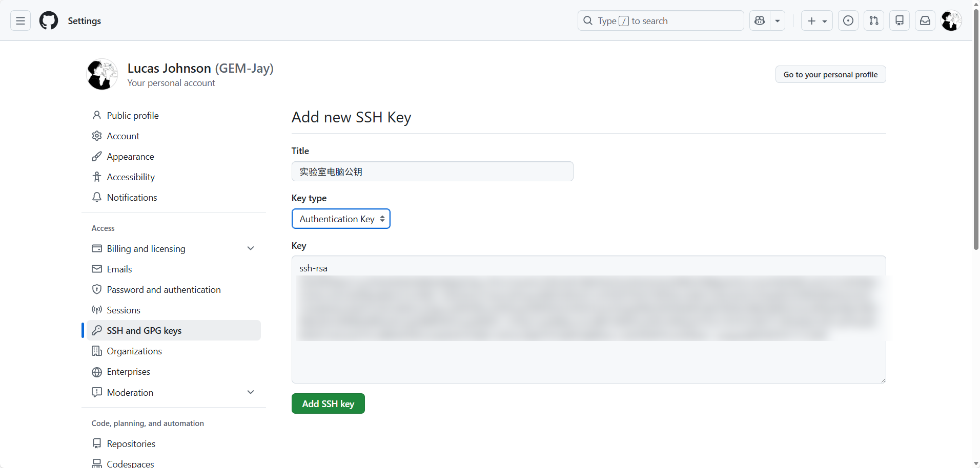Open the Key type dropdown
Image resolution: width=980 pixels, height=468 pixels.
341,219
